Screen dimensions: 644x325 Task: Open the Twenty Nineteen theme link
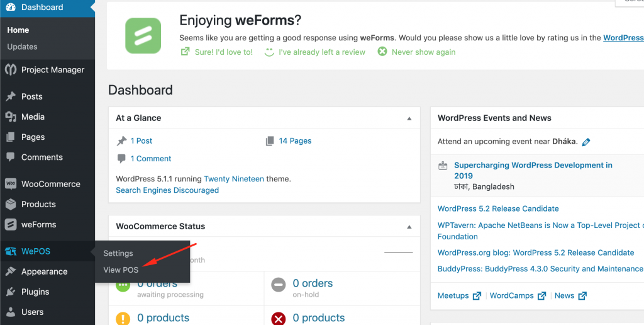tap(234, 179)
